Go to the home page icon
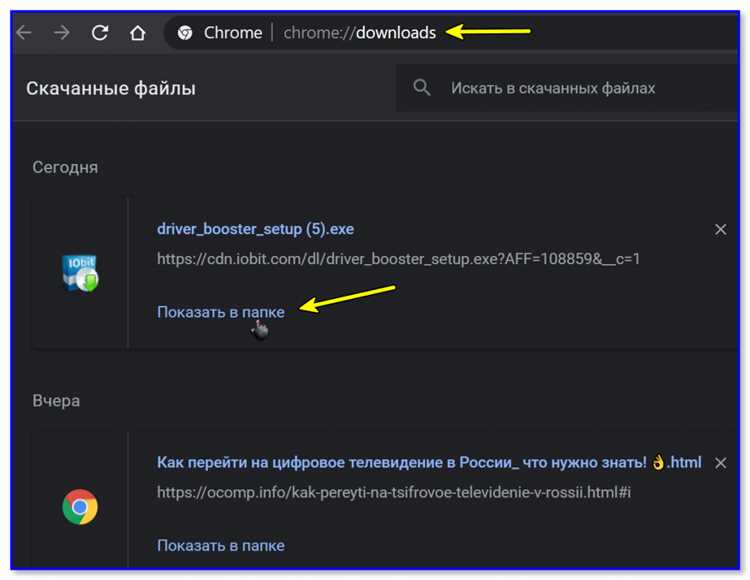Viewport: 750px width, 580px height. 138,33
